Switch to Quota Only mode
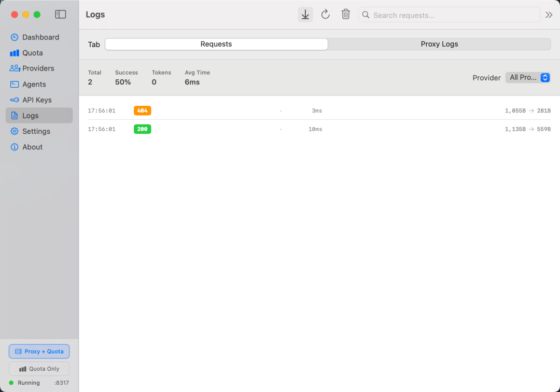The width and height of the screenshot is (560, 392). pos(39,369)
